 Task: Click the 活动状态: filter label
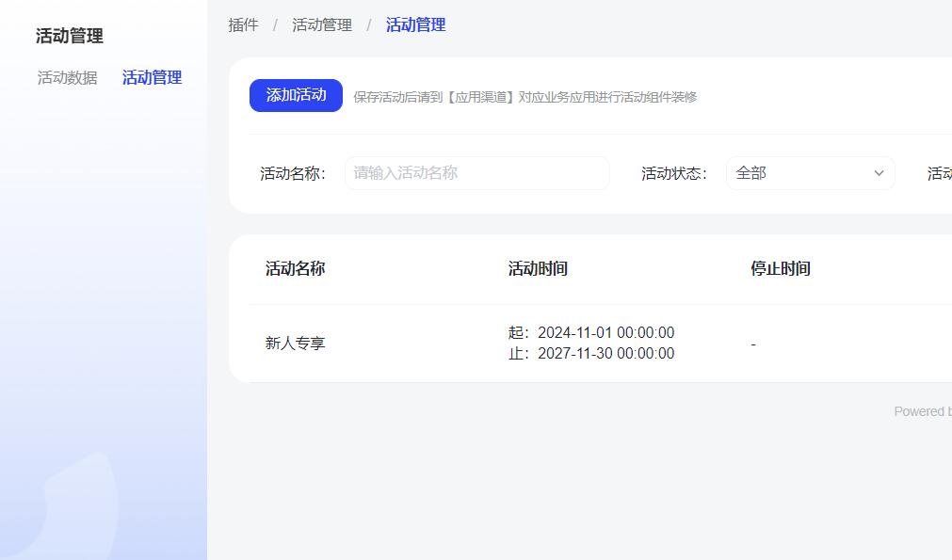point(674,173)
